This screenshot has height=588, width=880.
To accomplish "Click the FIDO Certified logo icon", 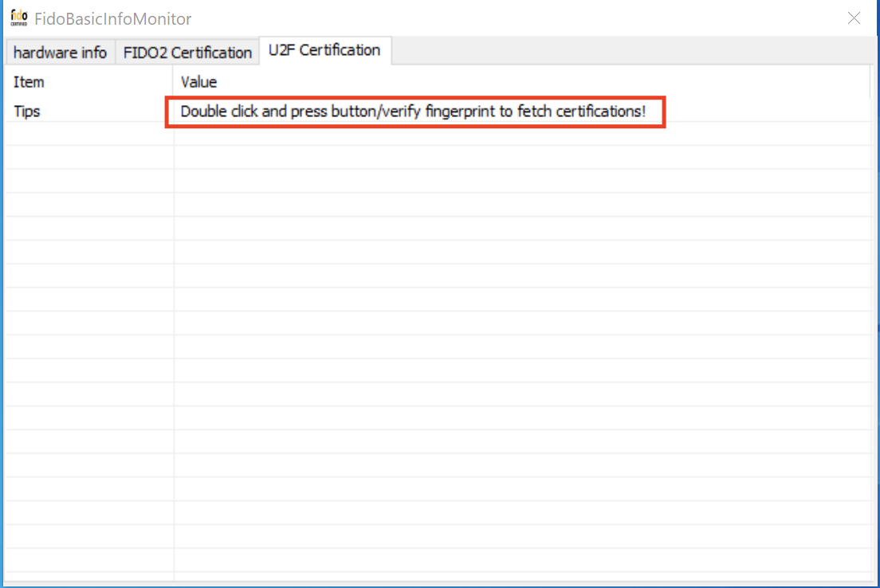I will [18, 16].
